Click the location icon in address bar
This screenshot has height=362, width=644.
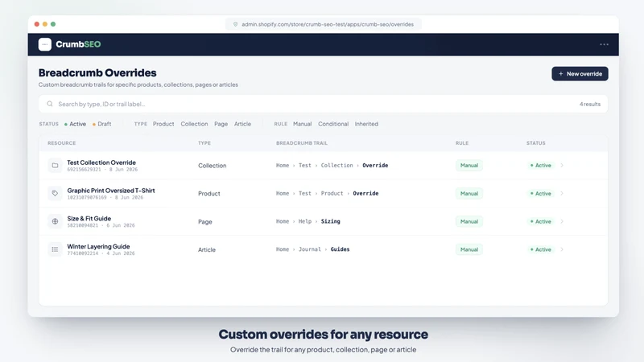point(235,24)
